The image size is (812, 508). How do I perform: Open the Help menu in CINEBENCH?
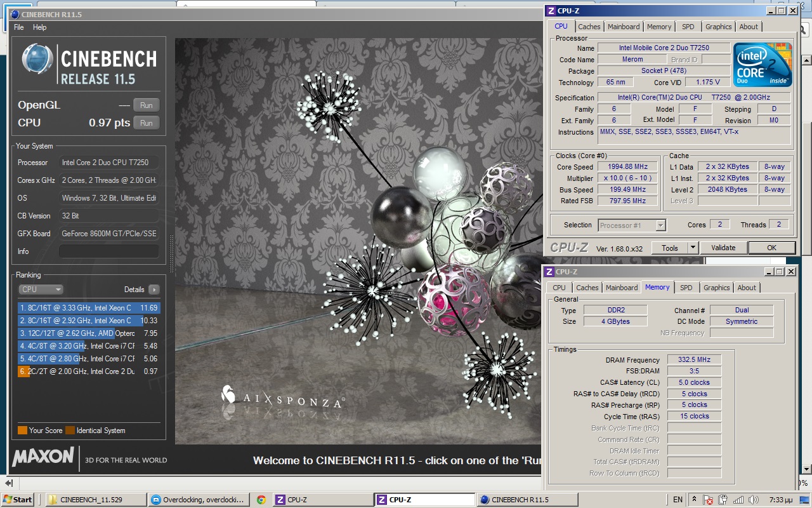pos(40,27)
